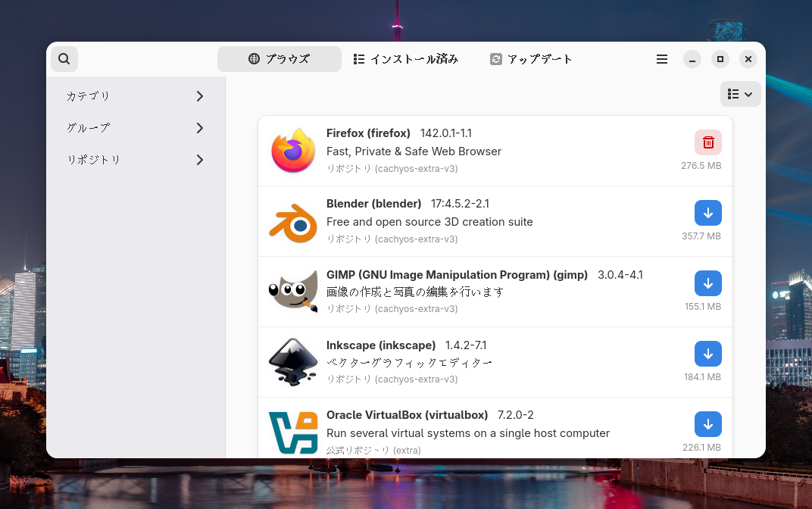Maximize the package manager window
812x509 pixels.
[x=720, y=59]
